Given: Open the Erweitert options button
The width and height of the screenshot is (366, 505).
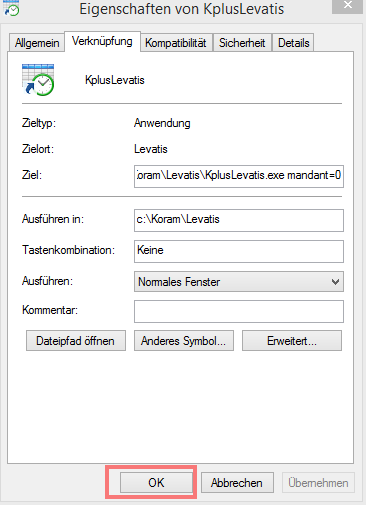Looking at the screenshot, I should click(x=292, y=341).
